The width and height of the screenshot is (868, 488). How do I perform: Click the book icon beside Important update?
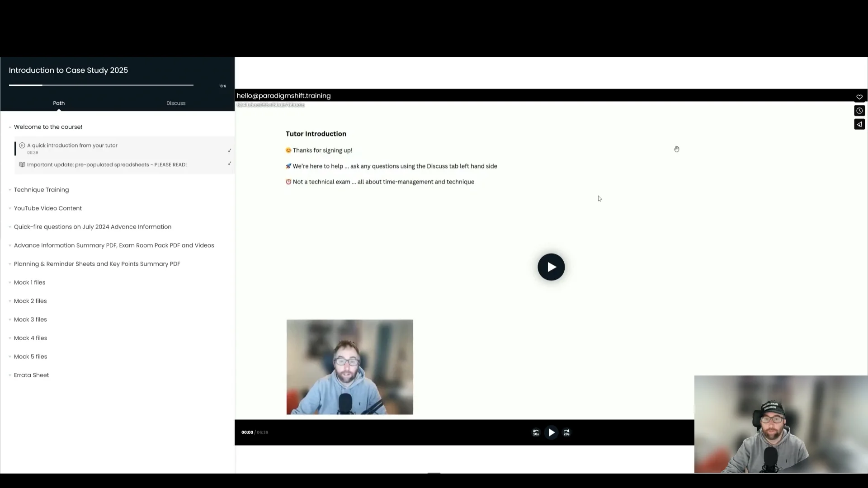coord(22,164)
